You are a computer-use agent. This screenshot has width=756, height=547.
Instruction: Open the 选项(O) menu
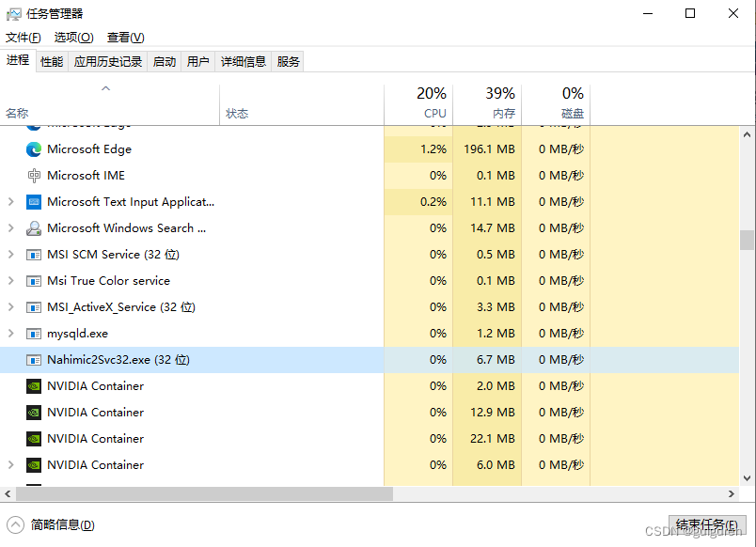click(73, 38)
